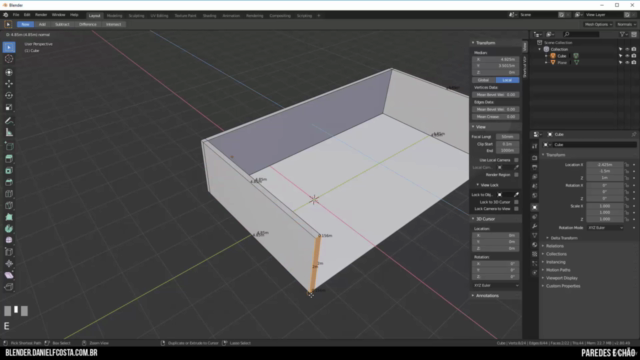Enable Lock Camera to View checkbox
640x360 pixels.
(x=516, y=209)
